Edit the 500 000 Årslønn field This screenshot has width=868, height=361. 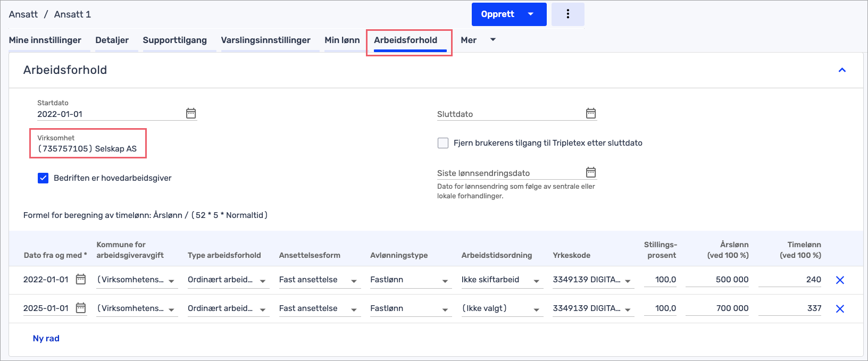point(717,280)
